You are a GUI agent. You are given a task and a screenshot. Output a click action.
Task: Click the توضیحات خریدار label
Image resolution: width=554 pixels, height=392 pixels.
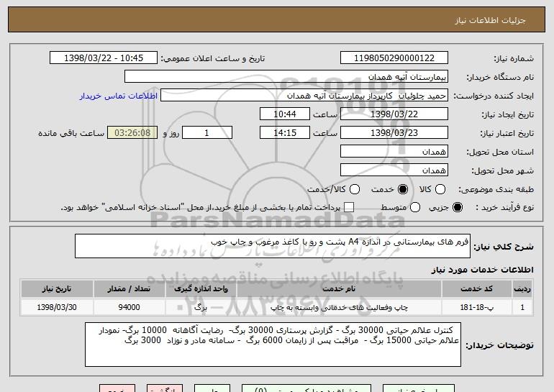coord(499,345)
